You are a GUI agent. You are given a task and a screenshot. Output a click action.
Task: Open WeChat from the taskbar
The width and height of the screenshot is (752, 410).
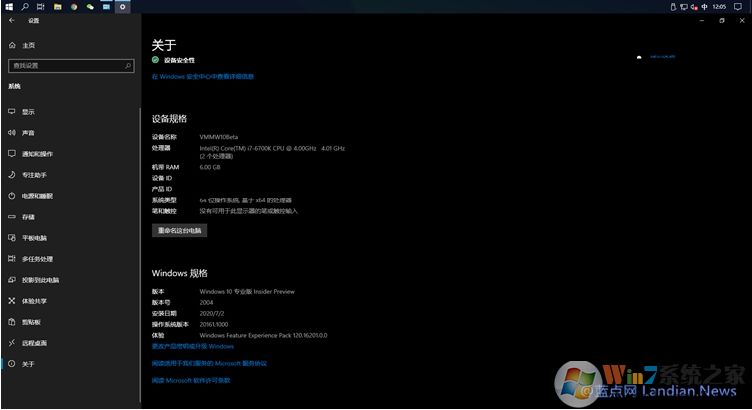click(x=90, y=7)
